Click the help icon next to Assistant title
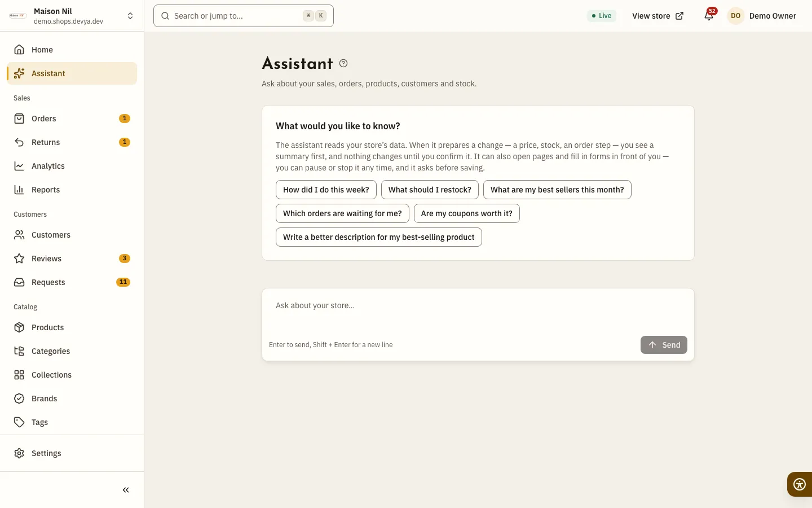The height and width of the screenshot is (508, 812). click(x=343, y=63)
